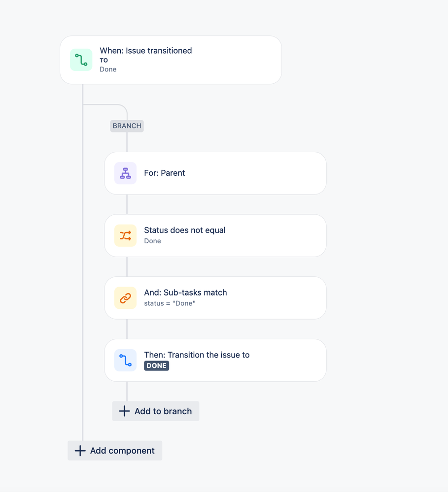448x492 pixels.
Task: Open the For: Parent branch card
Action: pyautogui.click(x=215, y=173)
